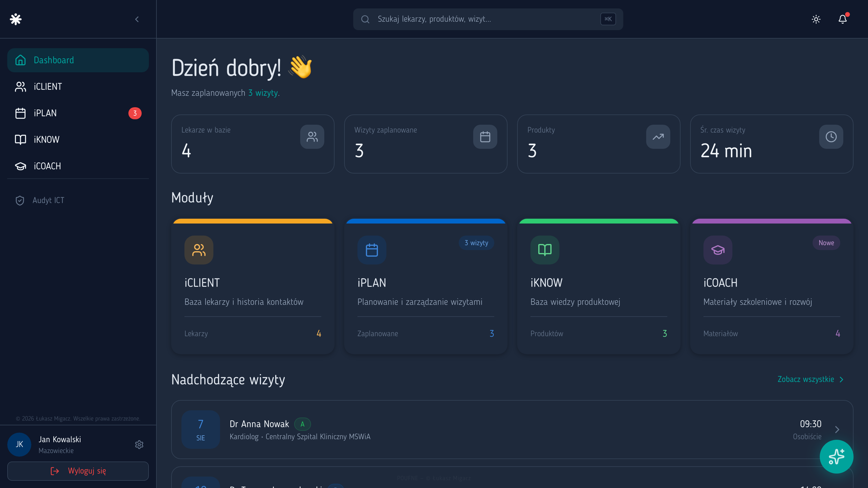Click 'Baza wiedzy produktowej' description

click(575, 302)
